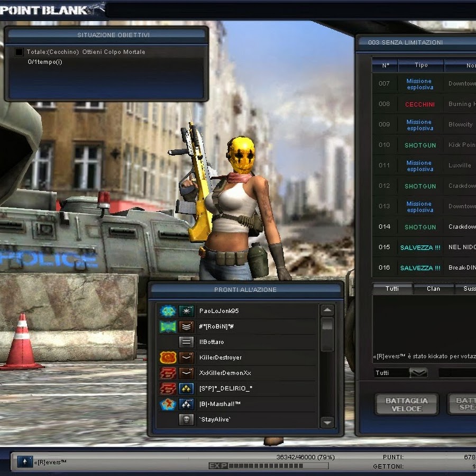The width and height of the screenshot is (476, 476).
Task: Click the rank icon next to !!Bottaro
Action: [x=186, y=342]
